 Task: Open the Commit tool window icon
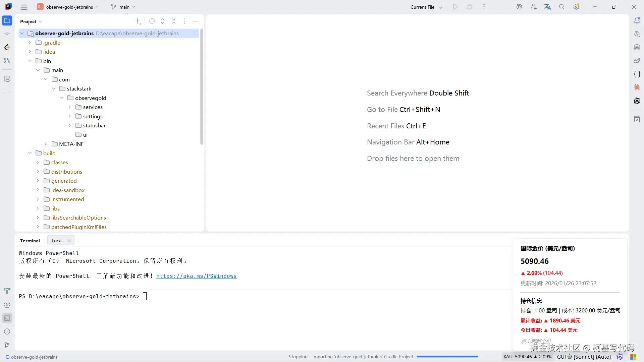(x=7, y=34)
